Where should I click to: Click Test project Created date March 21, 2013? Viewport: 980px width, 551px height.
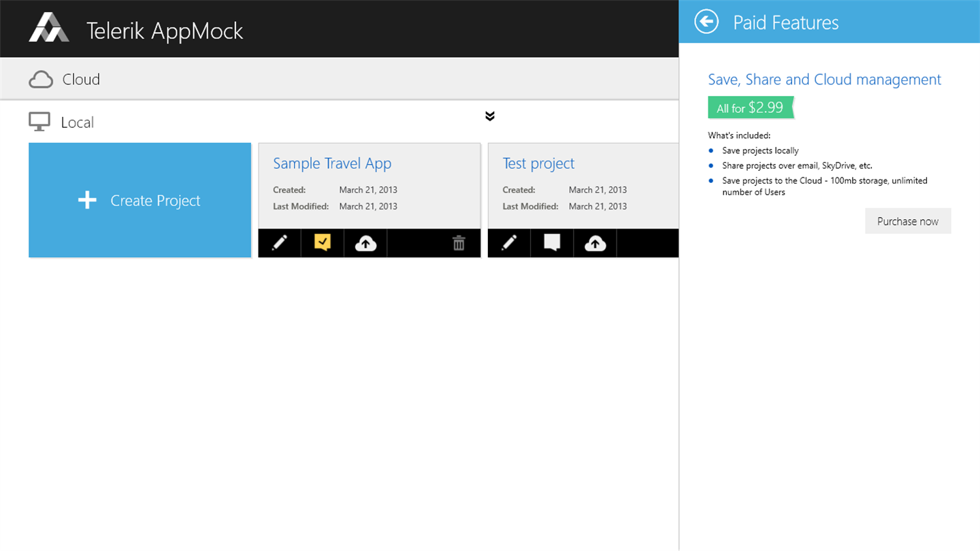tap(598, 190)
